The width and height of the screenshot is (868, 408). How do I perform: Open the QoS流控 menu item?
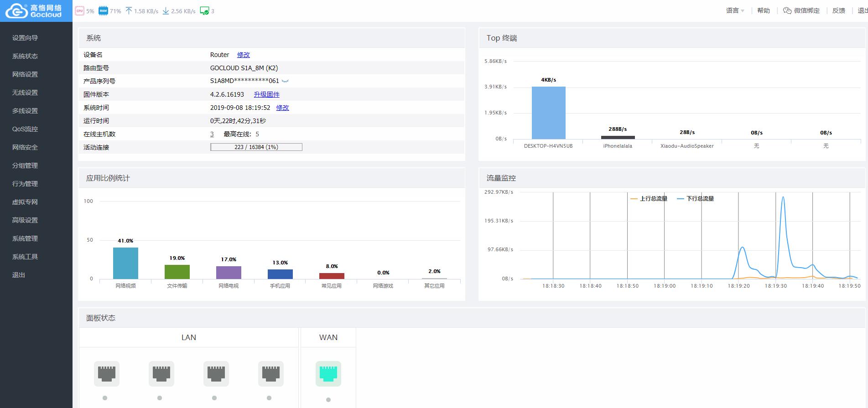tap(25, 129)
